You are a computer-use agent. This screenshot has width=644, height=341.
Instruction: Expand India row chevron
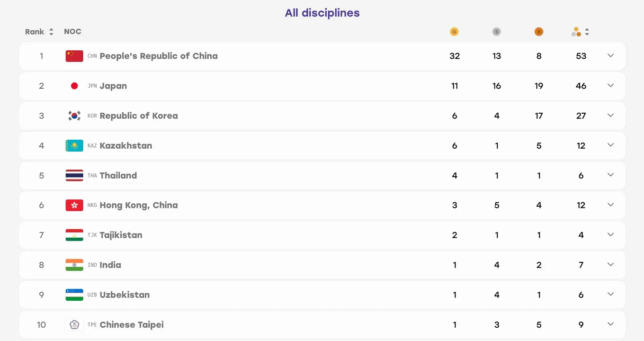tap(610, 264)
